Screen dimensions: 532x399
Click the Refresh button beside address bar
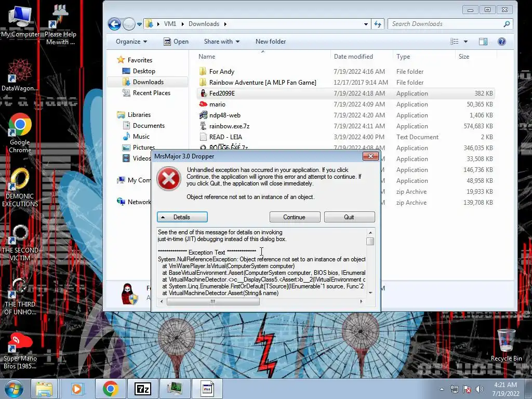tap(378, 24)
